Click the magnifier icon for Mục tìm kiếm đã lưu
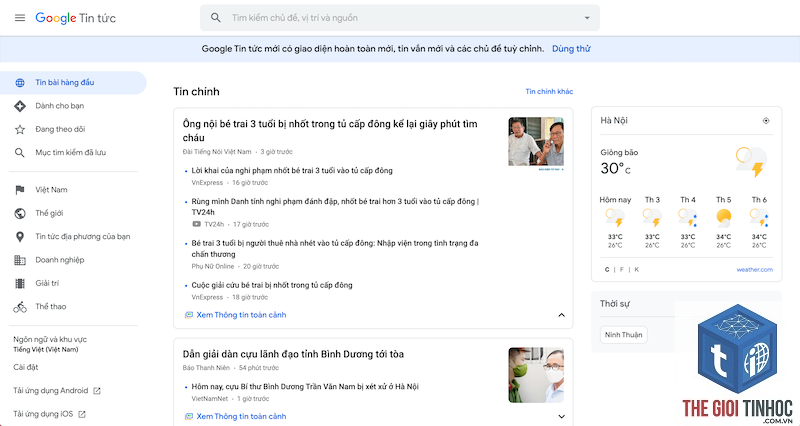 [20, 153]
